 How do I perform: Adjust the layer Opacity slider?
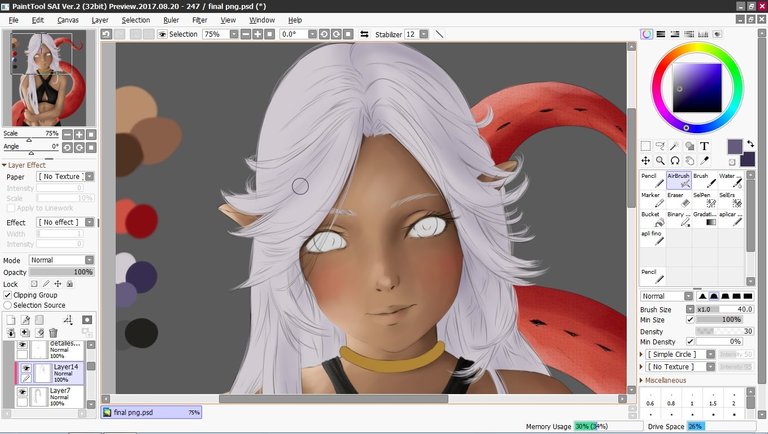[61, 272]
